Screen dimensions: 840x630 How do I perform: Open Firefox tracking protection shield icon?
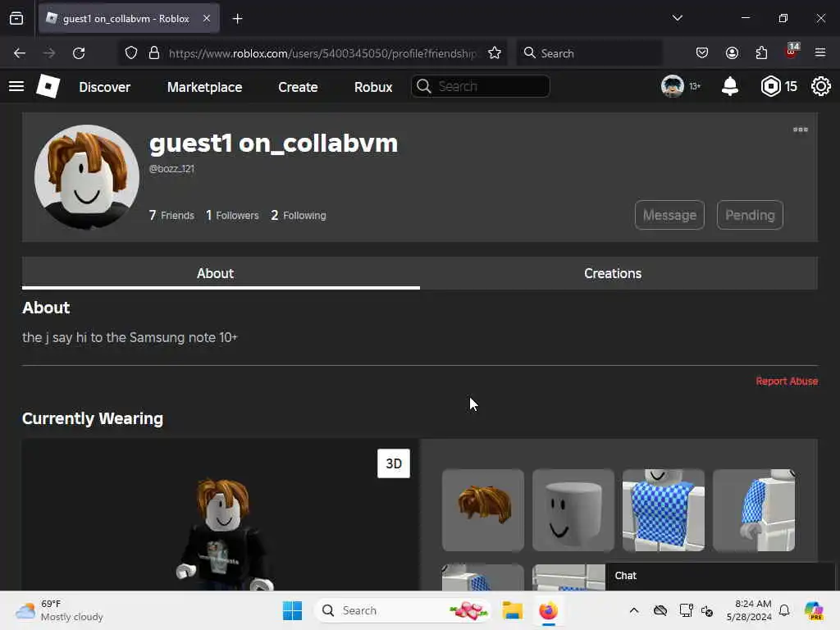[131, 53]
